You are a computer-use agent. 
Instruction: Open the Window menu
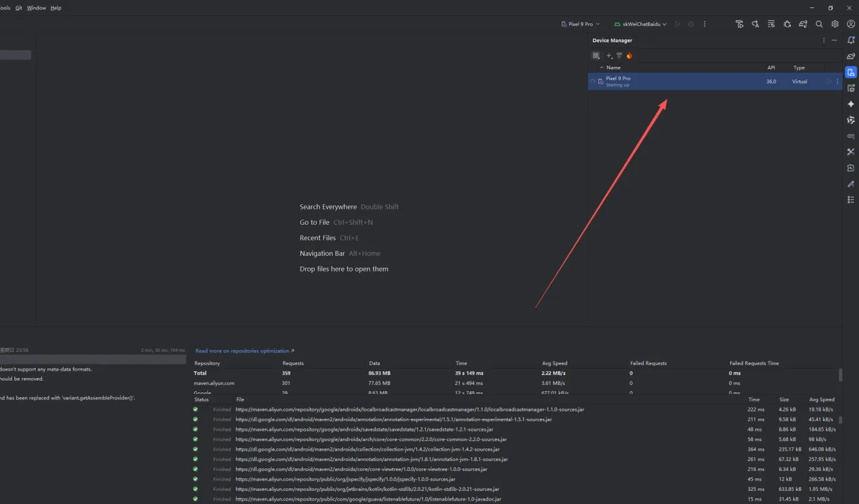pyautogui.click(x=36, y=8)
